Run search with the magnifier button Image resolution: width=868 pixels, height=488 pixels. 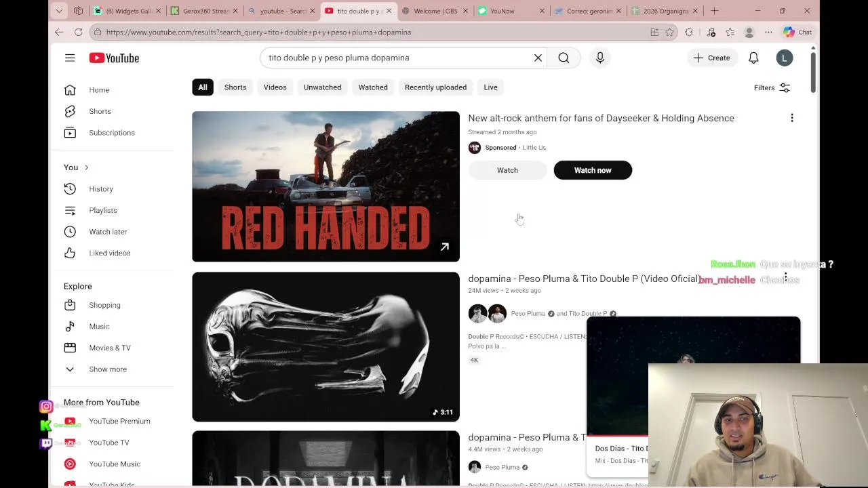point(564,58)
